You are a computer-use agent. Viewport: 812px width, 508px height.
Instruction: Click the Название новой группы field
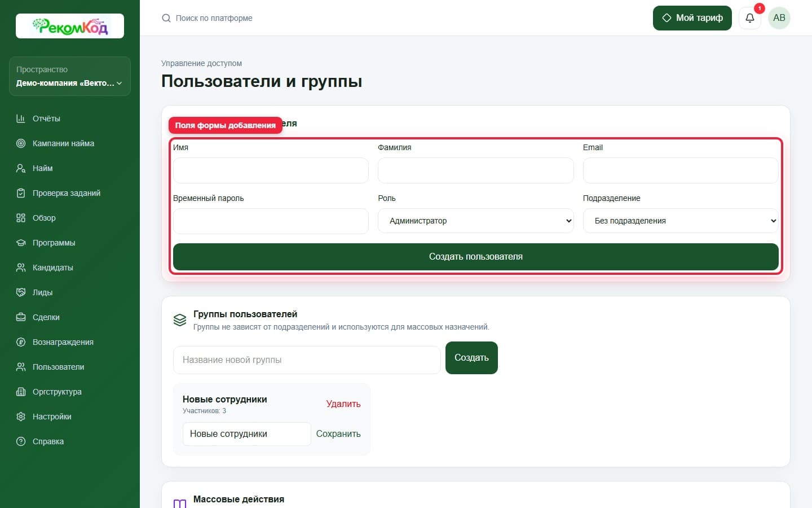click(x=307, y=360)
